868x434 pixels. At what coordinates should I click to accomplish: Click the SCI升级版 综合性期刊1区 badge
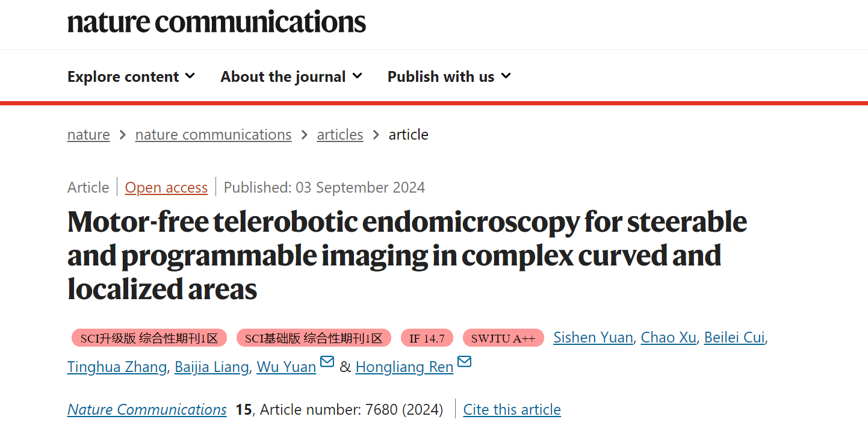[149, 338]
